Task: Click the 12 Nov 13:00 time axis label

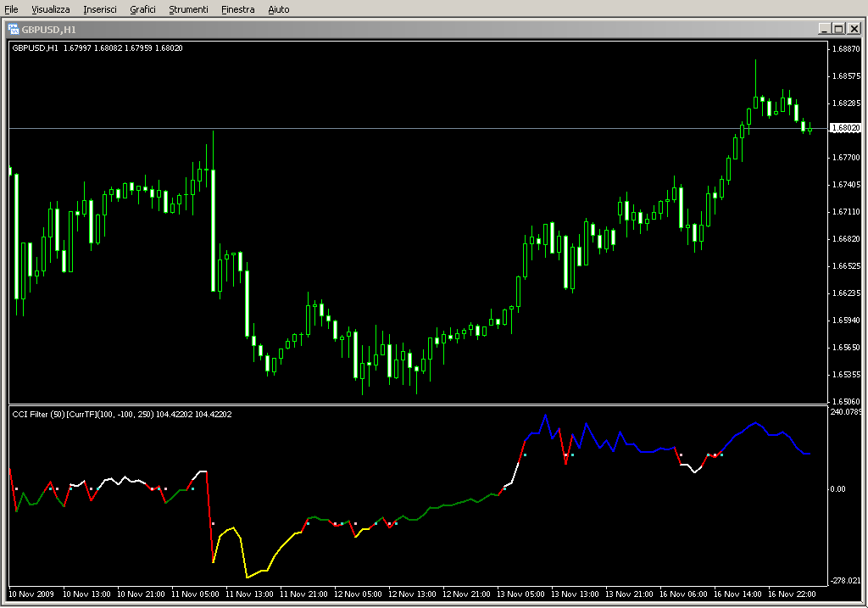Action: 412,594
